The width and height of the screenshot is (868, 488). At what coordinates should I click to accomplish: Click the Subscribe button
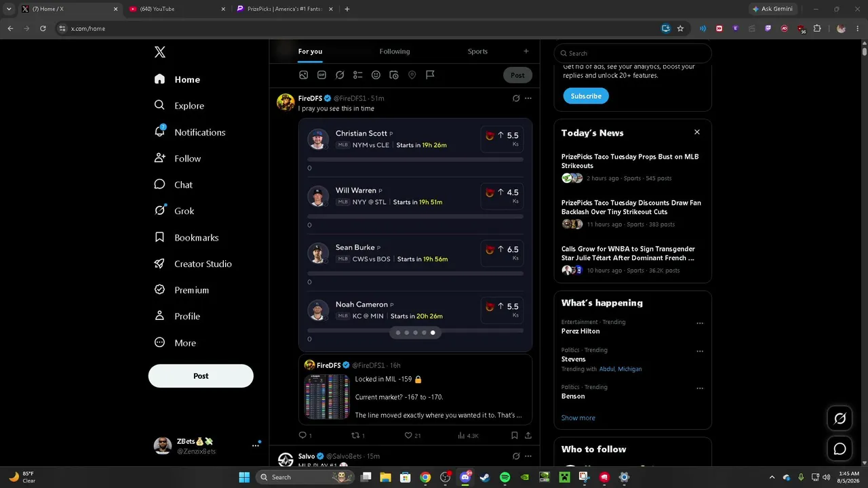tap(586, 96)
